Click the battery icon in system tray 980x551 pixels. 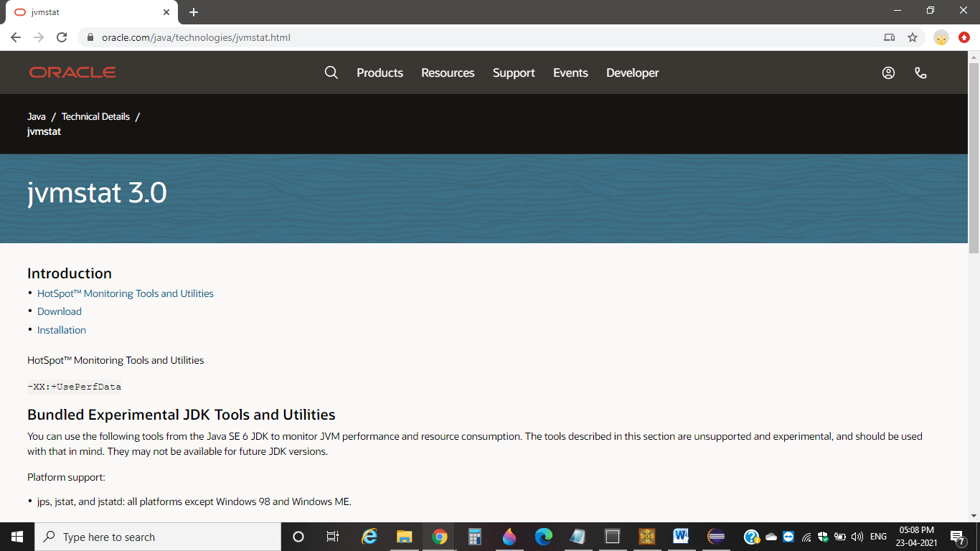click(x=839, y=537)
